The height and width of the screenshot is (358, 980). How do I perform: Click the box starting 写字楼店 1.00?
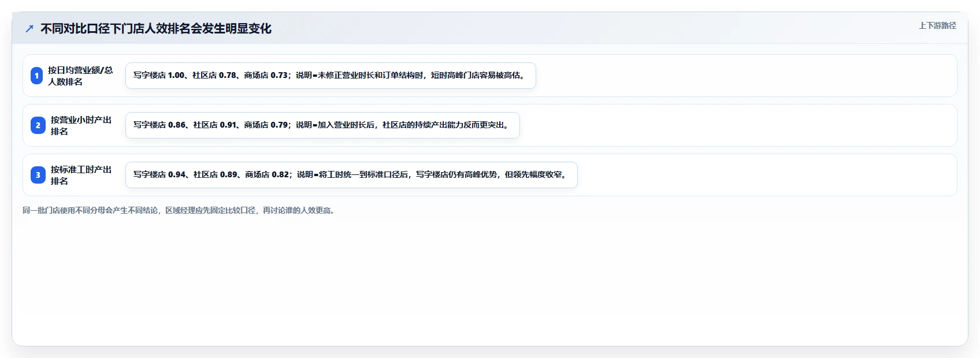[331, 76]
